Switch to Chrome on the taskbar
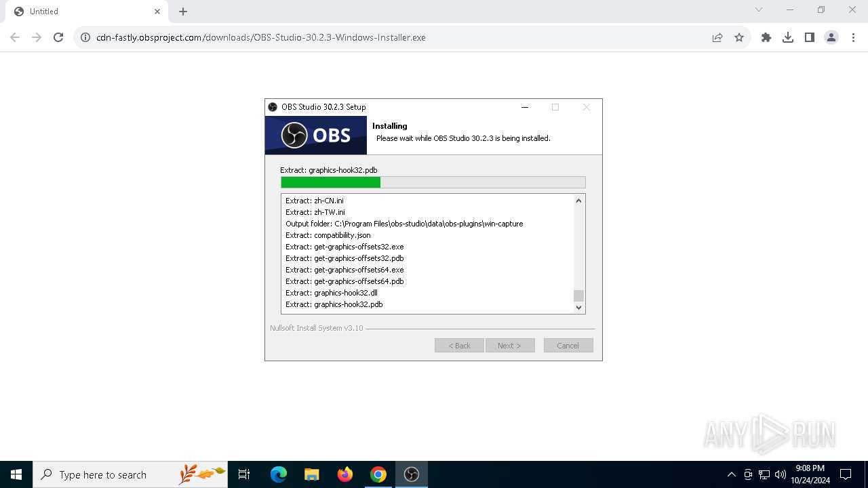 click(x=378, y=474)
